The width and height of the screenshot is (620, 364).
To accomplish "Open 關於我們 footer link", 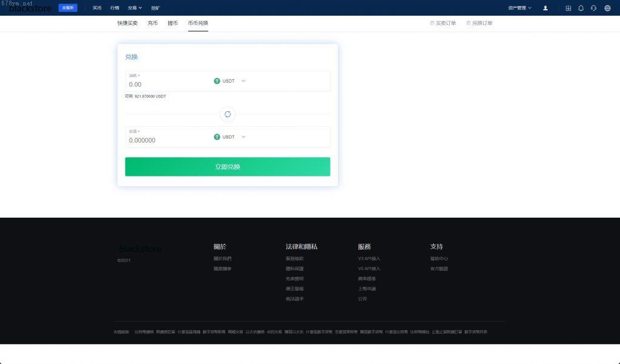I will [222, 259].
